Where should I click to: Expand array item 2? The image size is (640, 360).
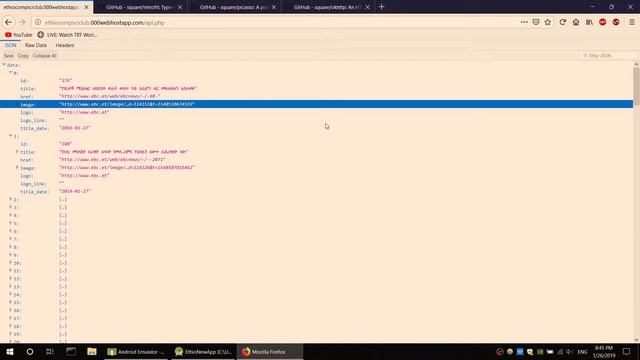[x=11, y=199]
